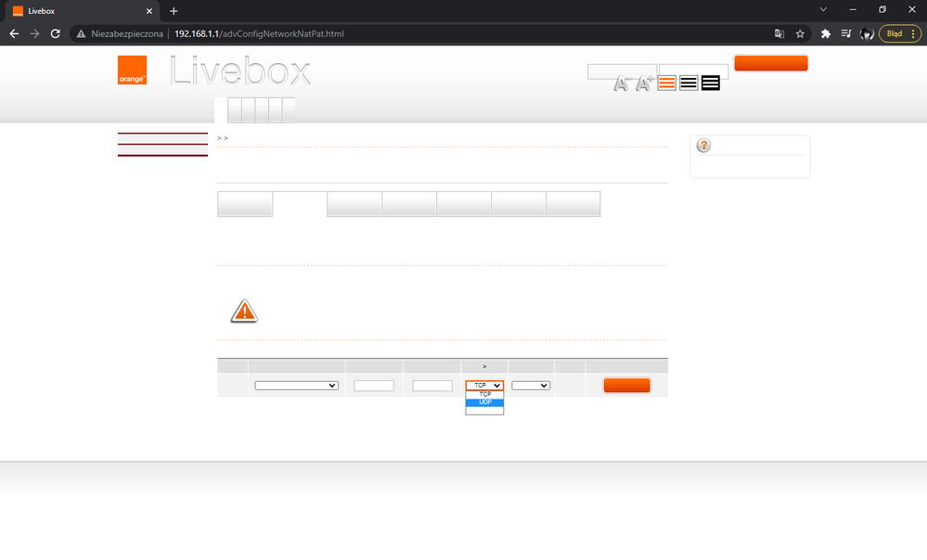Image resolution: width=927 pixels, height=560 pixels.
Task: Select the white contrast theme icon
Action: click(689, 83)
